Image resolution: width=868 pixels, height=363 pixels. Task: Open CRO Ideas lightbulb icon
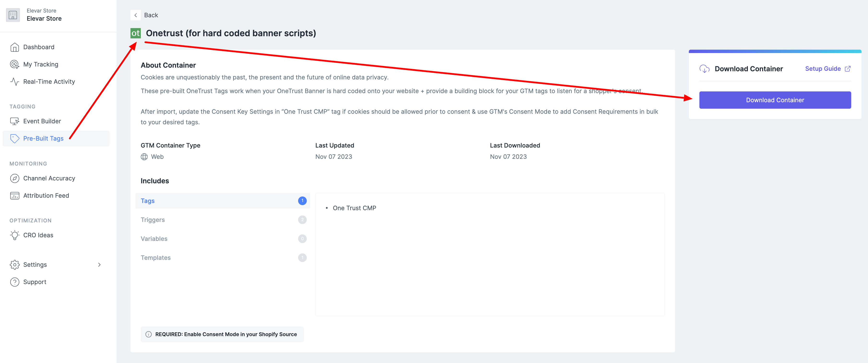click(x=14, y=235)
